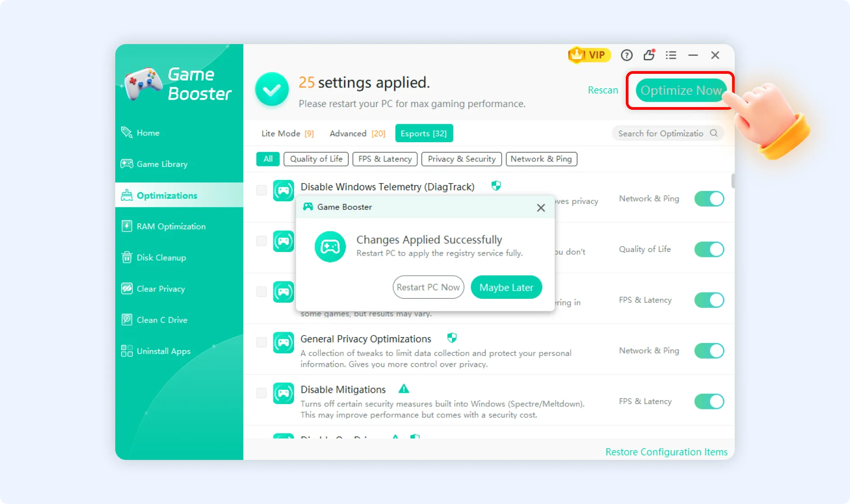Open Restore Configuration Items link
Screen dimensions: 850x504
click(x=666, y=452)
